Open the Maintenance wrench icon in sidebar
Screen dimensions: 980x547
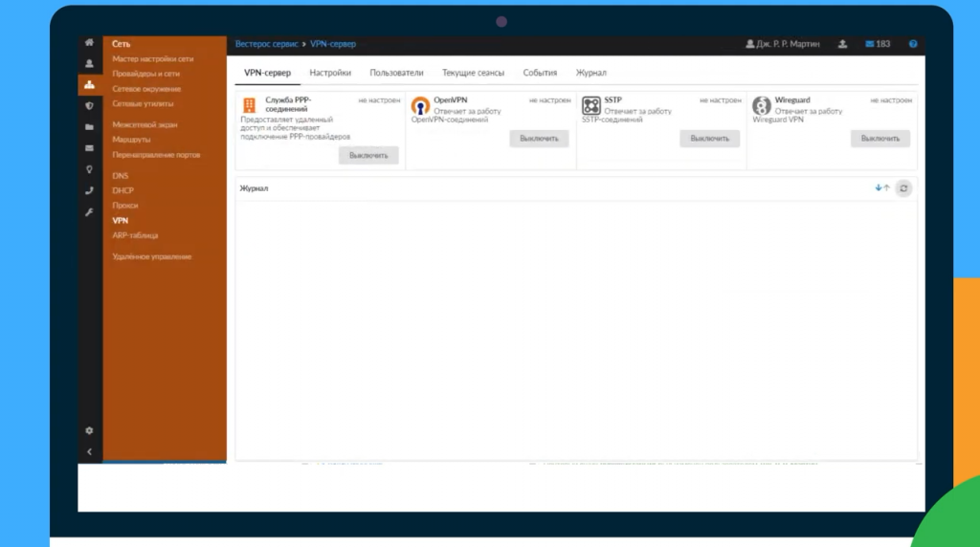tap(89, 212)
